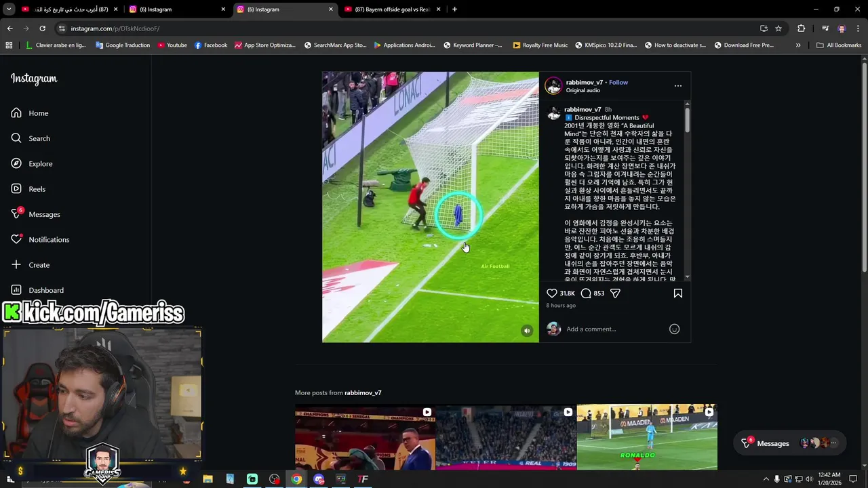Open All Bookmarks folder
This screenshot has height=488, width=868.
coord(839,45)
